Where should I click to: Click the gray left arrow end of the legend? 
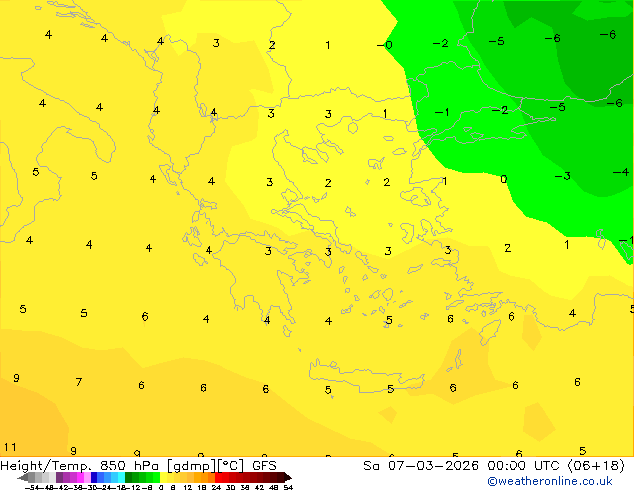(x=22, y=478)
